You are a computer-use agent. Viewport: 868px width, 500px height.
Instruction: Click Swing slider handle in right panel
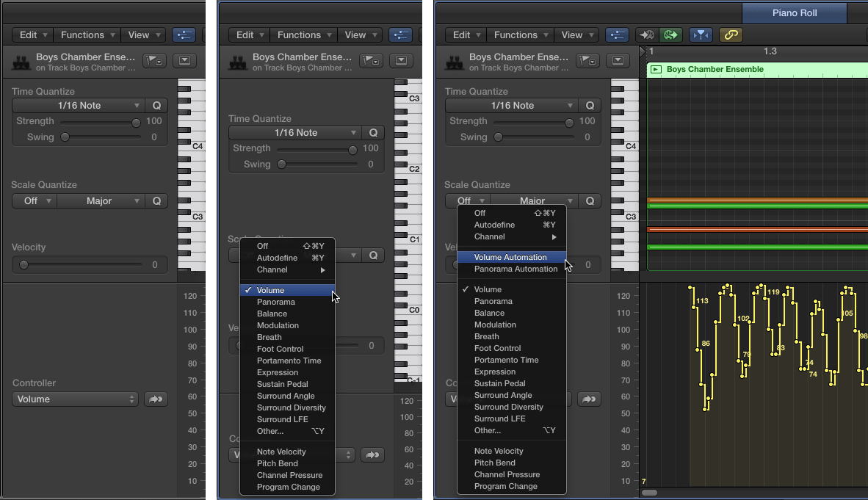(498, 137)
